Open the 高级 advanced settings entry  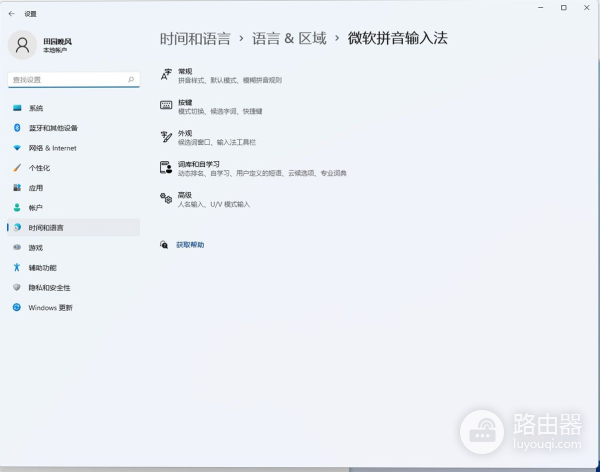coord(205,199)
